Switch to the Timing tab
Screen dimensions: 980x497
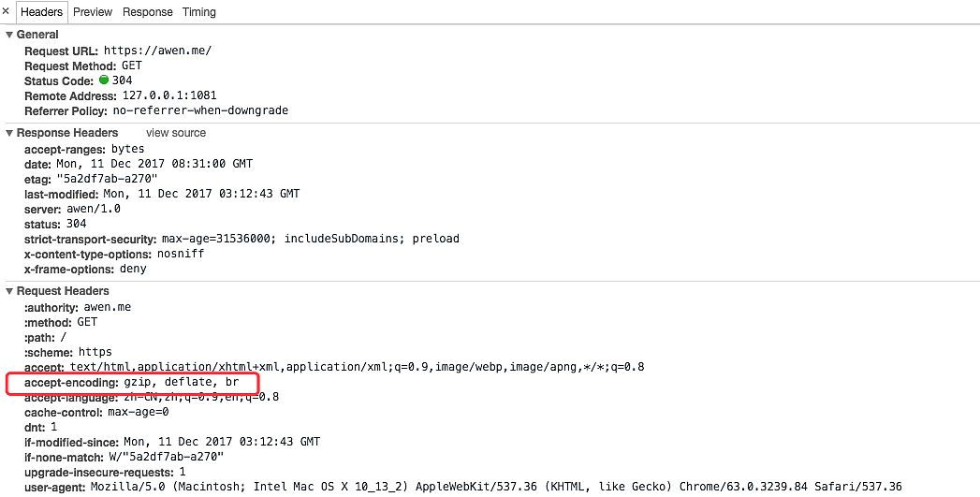(199, 12)
